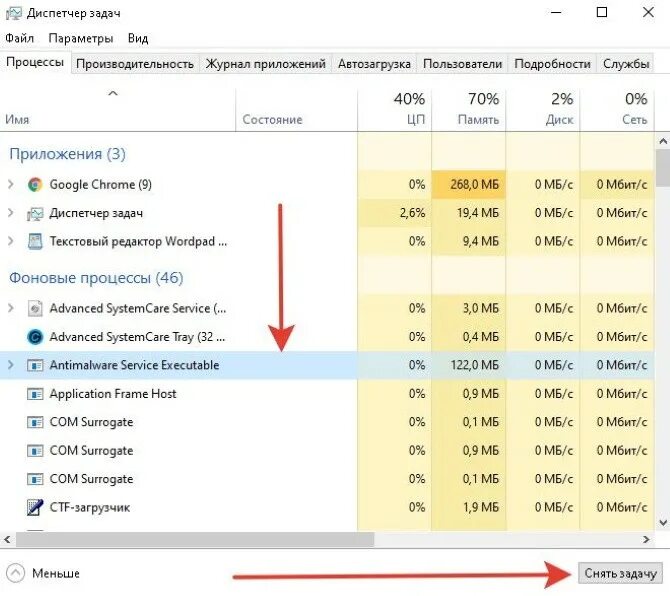Image resolution: width=670 pixels, height=596 pixels.
Task: Switch to the Производительность tab
Action: point(135,64)
